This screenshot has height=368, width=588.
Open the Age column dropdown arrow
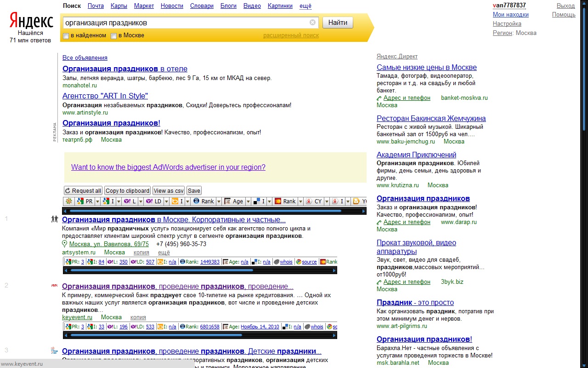click(x=249, y=201)
